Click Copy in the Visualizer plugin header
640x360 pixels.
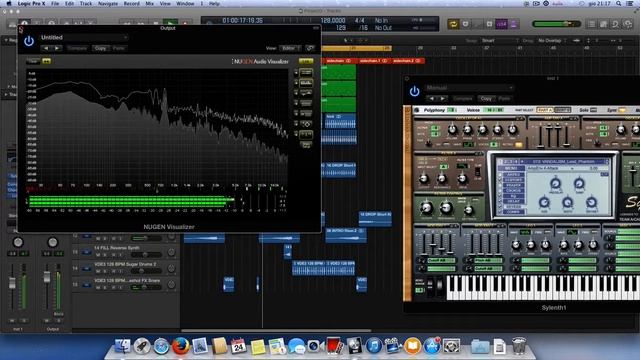click(100, 48)
